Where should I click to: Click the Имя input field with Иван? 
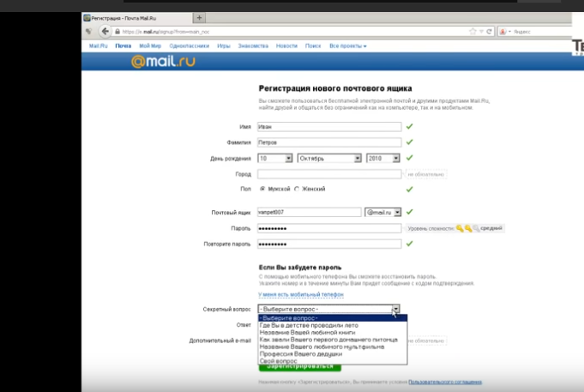point(329,127)
